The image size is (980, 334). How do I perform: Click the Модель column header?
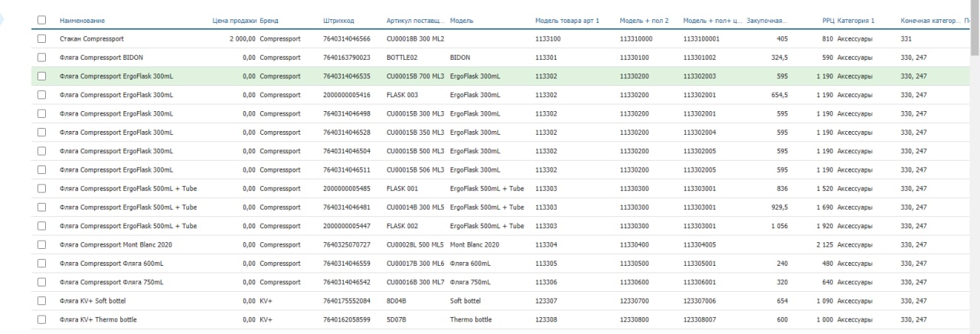pos(461,20)
